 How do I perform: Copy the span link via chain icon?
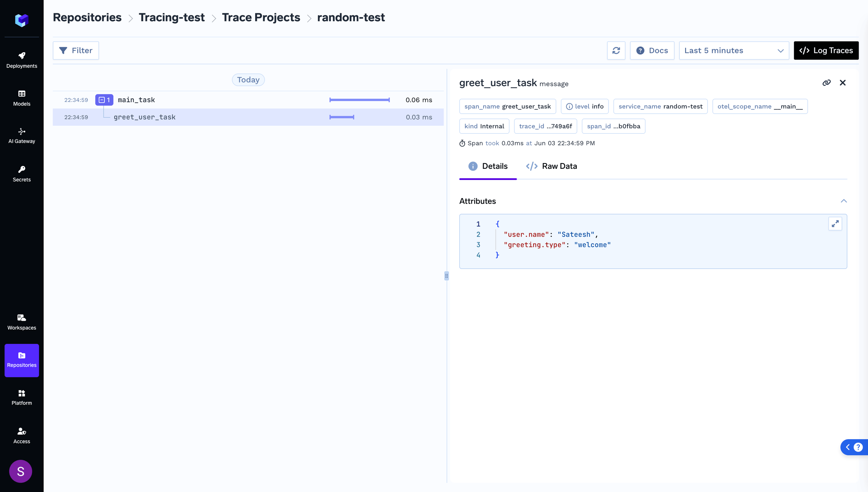pos(826,83)
